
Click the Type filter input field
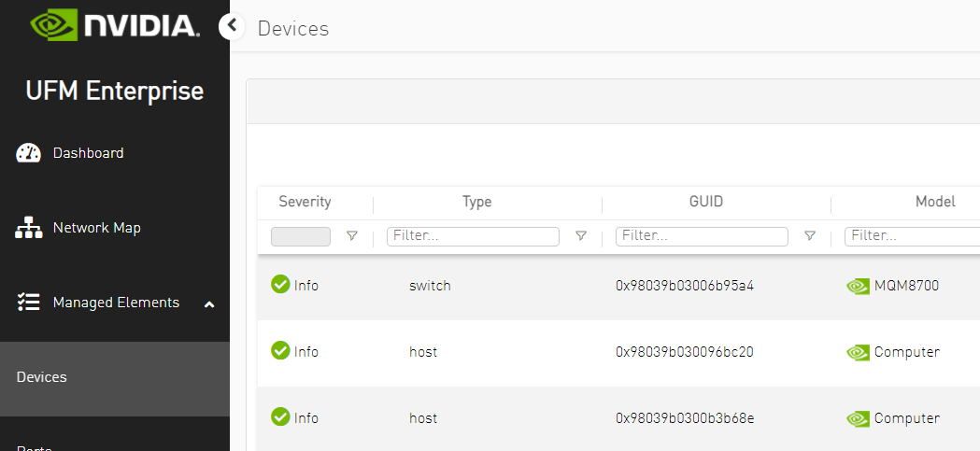pyautogui.click(x=473, y=236)
